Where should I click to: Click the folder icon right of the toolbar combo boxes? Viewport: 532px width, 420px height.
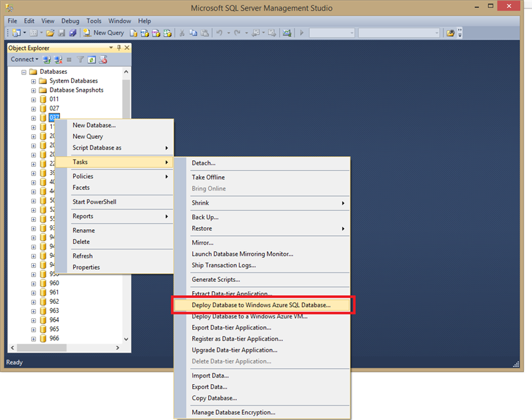(451, 33)
